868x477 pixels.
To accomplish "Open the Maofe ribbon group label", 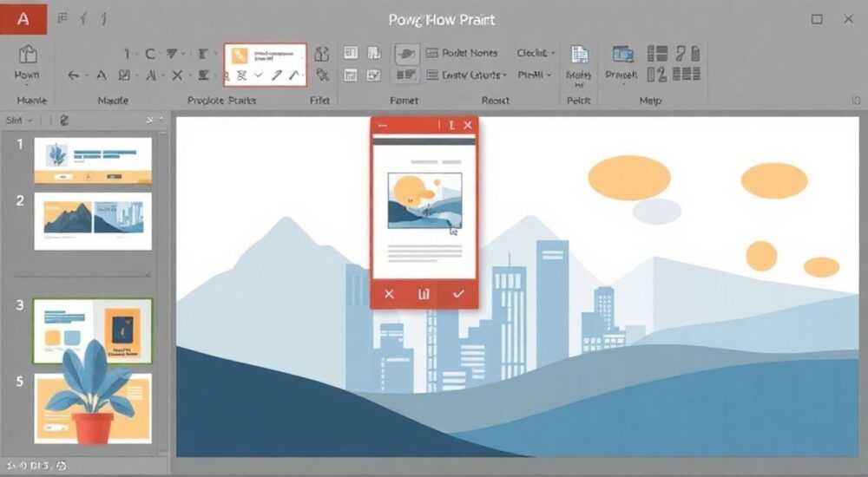I will 113,100.
